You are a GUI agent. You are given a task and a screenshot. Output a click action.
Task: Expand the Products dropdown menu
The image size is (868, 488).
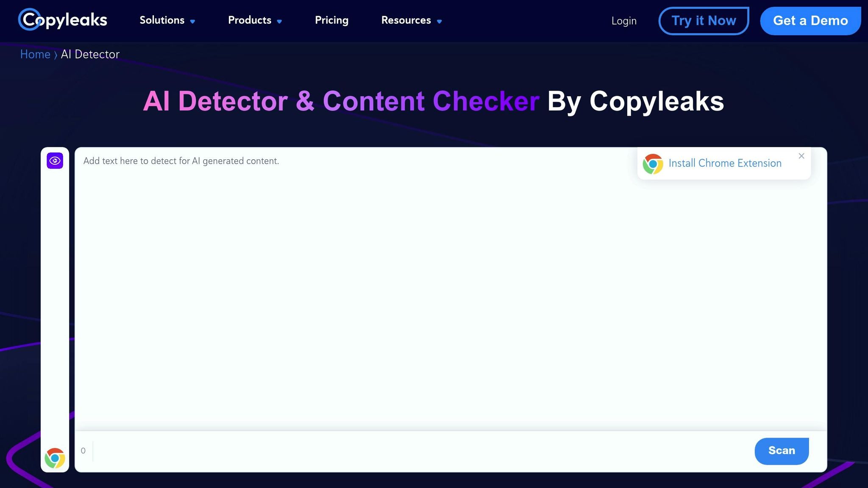tap(255, 20)
